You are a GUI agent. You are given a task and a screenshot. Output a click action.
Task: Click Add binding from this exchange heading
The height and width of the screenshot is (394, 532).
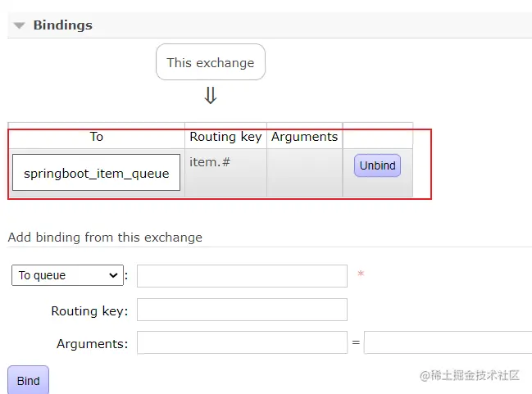pos(105,238)
